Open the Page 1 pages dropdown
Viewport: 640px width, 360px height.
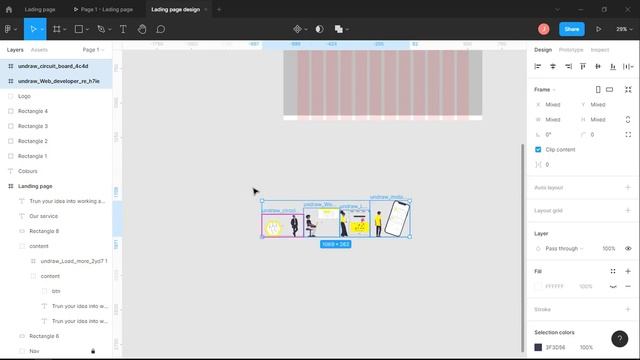[x=93, y=50]
